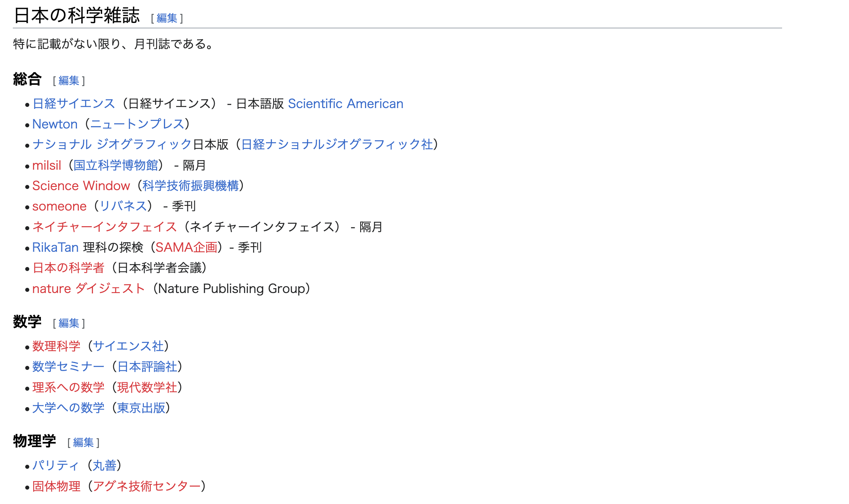Edit the 日本の科学雑誌 section via 編集
849x504 pixels.
[167, 18]
